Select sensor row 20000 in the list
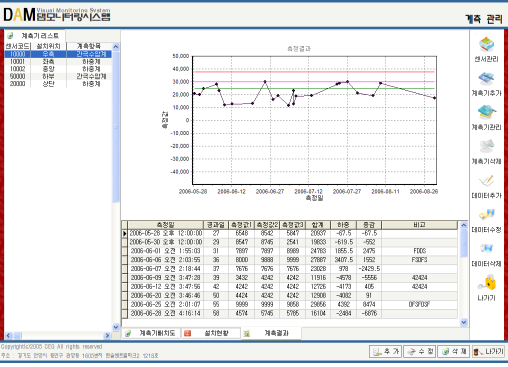508x367 pixels. pyautogui.click(x=58, y=84)
